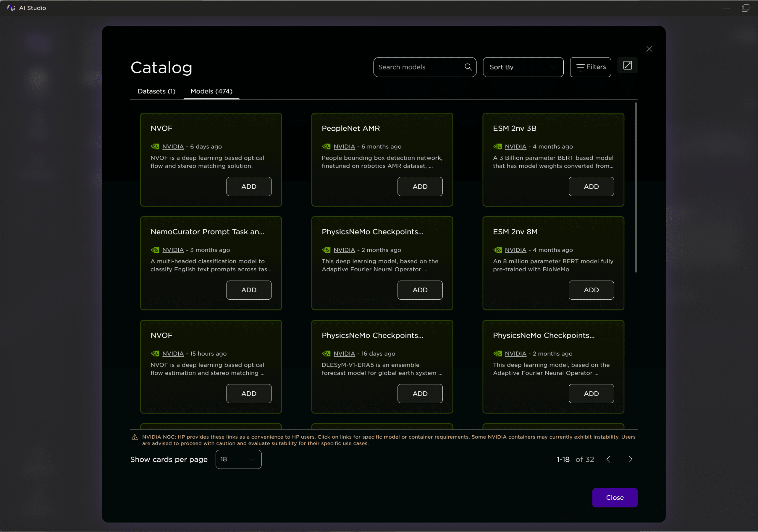Open the Sort By dropdown
The height and width of the screenshot is (532, 758).
tap(523, 67)
